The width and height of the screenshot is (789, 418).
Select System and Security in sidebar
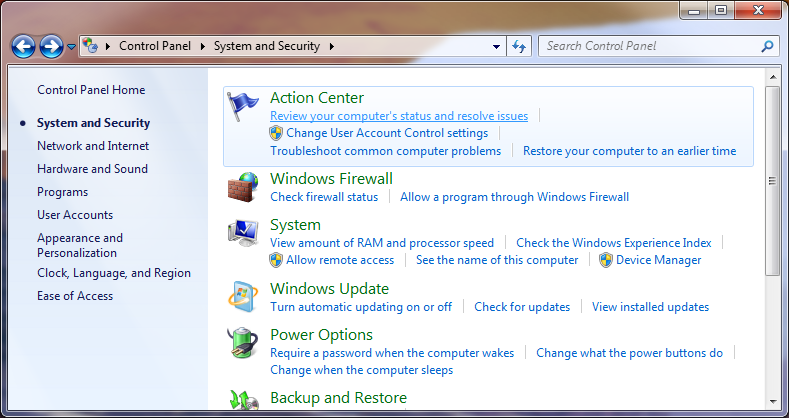(94, 123)
